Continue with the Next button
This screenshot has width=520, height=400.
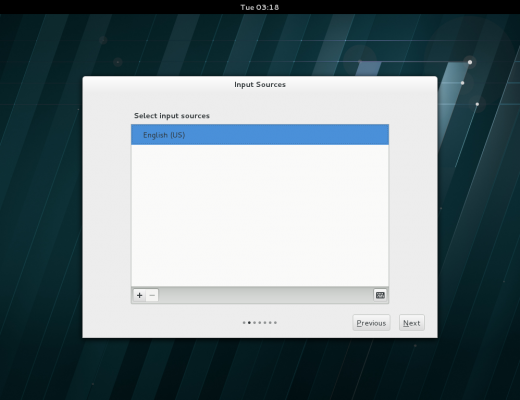pos(412,323)
